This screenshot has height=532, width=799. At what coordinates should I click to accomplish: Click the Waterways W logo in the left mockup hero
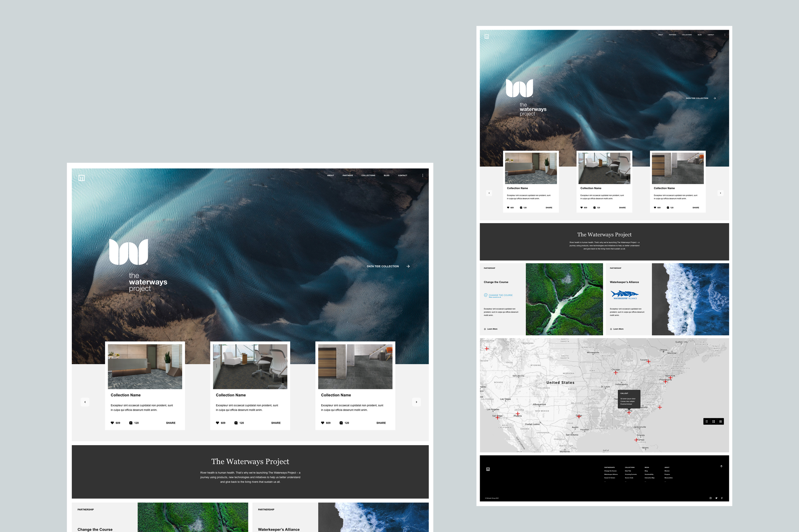tap(129, 252)
